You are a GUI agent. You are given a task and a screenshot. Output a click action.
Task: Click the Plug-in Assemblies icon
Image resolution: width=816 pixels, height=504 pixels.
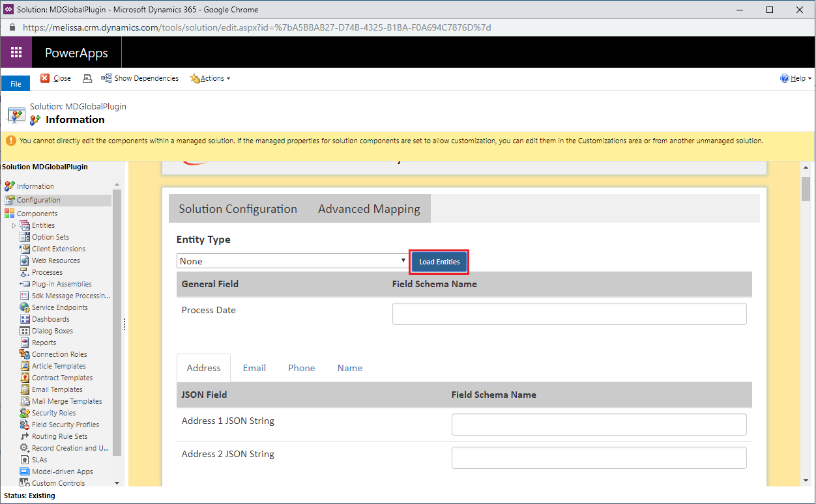point(25,284)
